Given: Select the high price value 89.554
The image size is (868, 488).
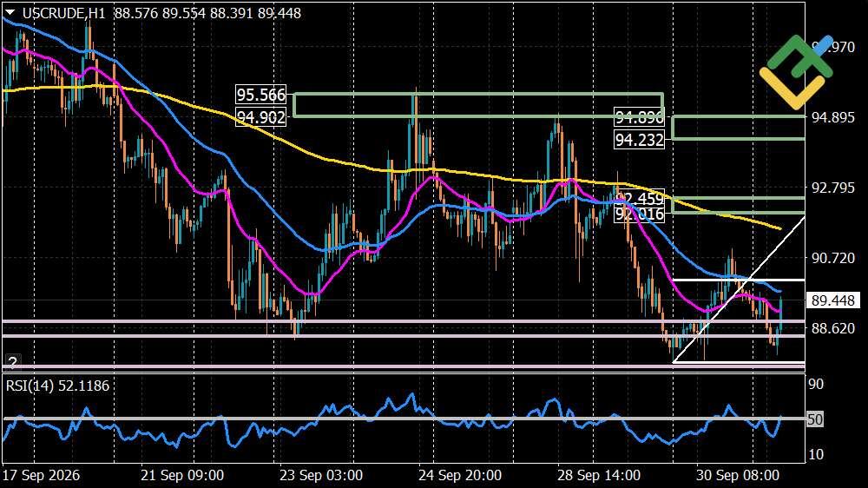Looking at the screenshot, I should tap(184, 13).
